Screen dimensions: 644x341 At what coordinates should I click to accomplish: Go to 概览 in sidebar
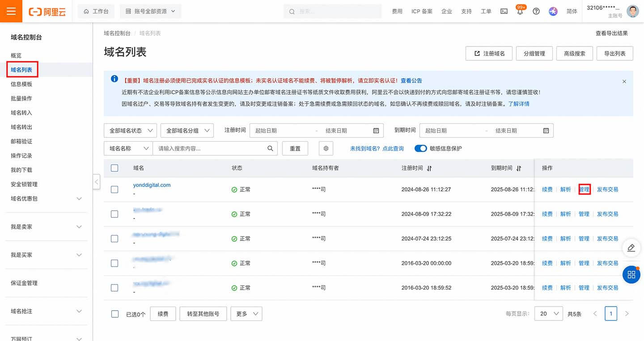coord(16,55)
